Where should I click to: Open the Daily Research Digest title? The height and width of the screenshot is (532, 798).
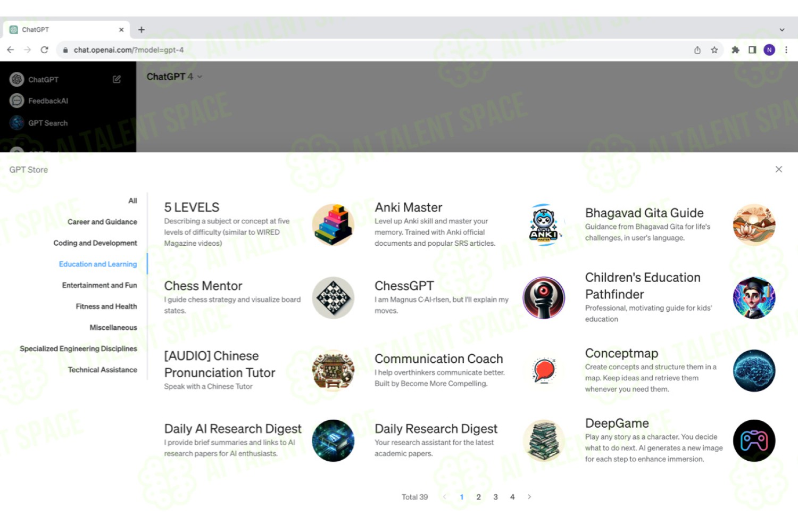[436, 429]
